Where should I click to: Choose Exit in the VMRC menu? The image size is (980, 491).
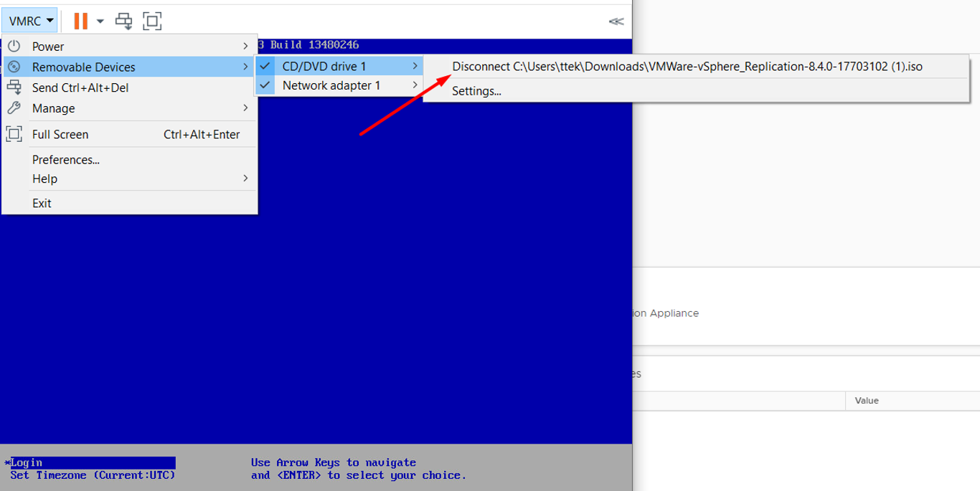tap(42, 203)
